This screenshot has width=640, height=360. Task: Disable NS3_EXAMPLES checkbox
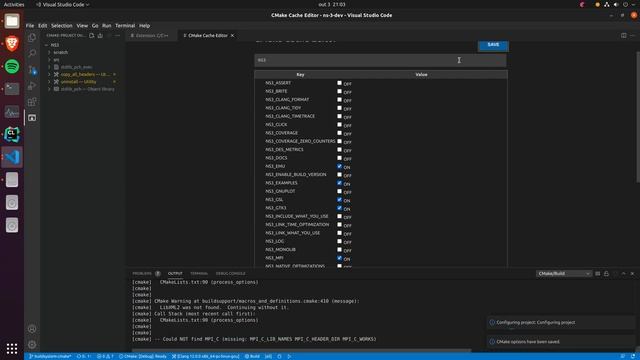pos(339,183)
